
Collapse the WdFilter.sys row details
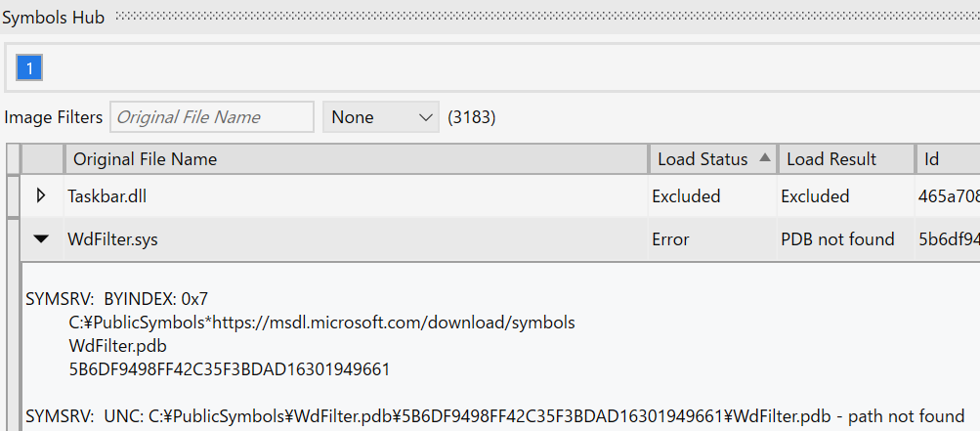41,239
